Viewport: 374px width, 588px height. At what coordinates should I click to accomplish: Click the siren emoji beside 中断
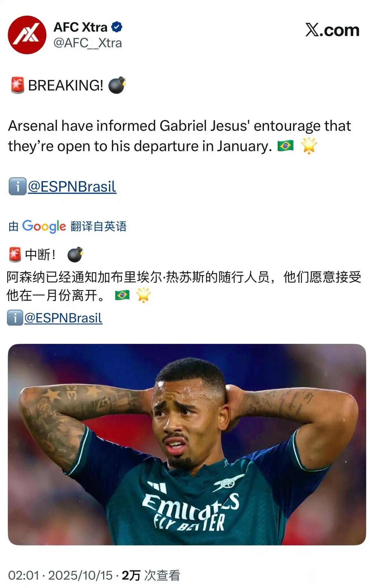coord(15,255)
